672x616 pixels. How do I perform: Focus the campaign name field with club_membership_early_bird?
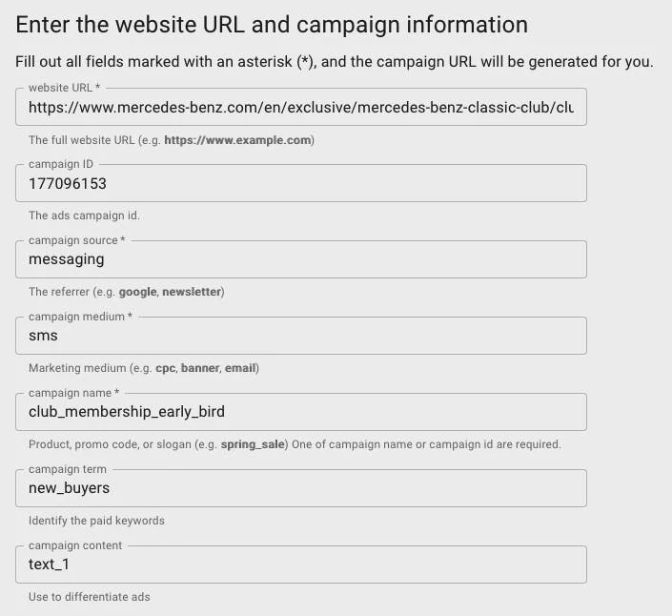pyautogui.click(x=300, y=412)
